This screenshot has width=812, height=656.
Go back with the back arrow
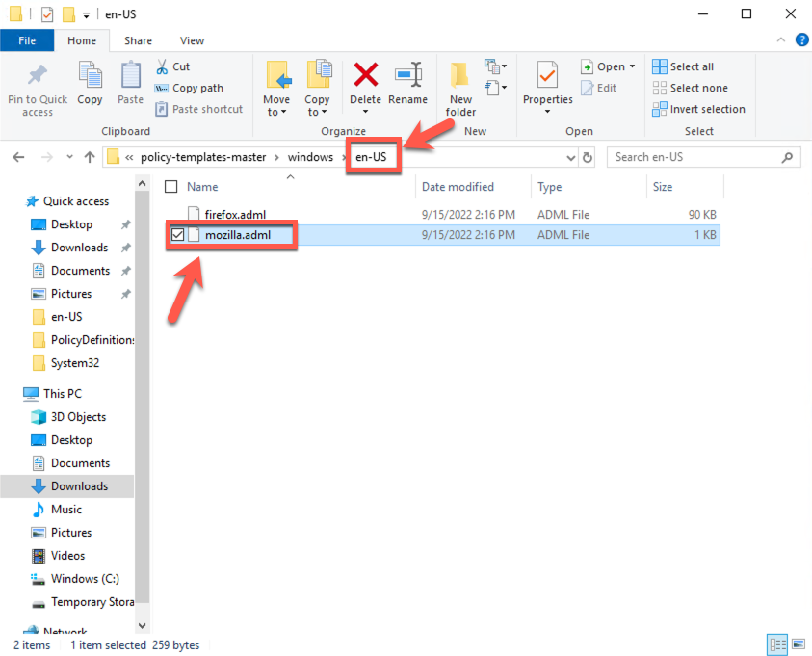[x=18, y=157]
